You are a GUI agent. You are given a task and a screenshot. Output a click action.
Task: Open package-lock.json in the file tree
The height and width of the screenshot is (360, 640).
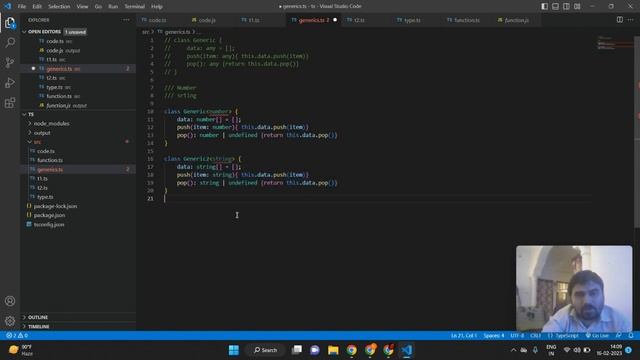point(55,206)
